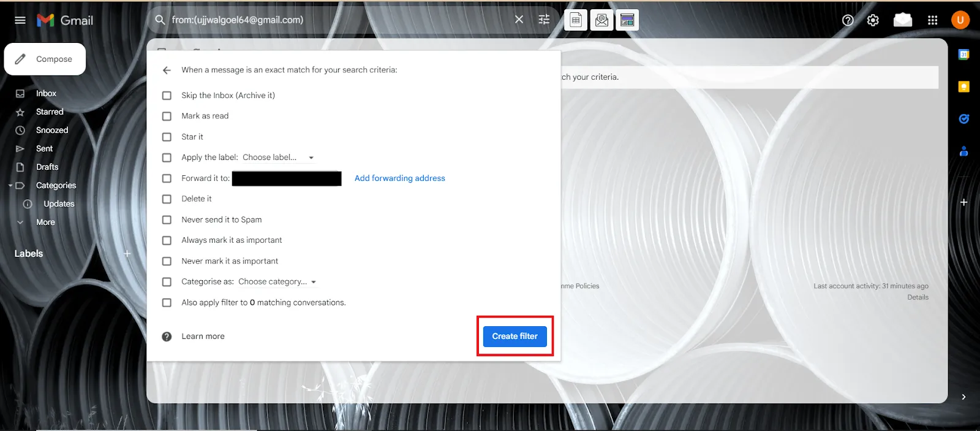This screenshot has width=980, height=431.
Task: Expand More in the sidebar
Action: pos(45,222)
